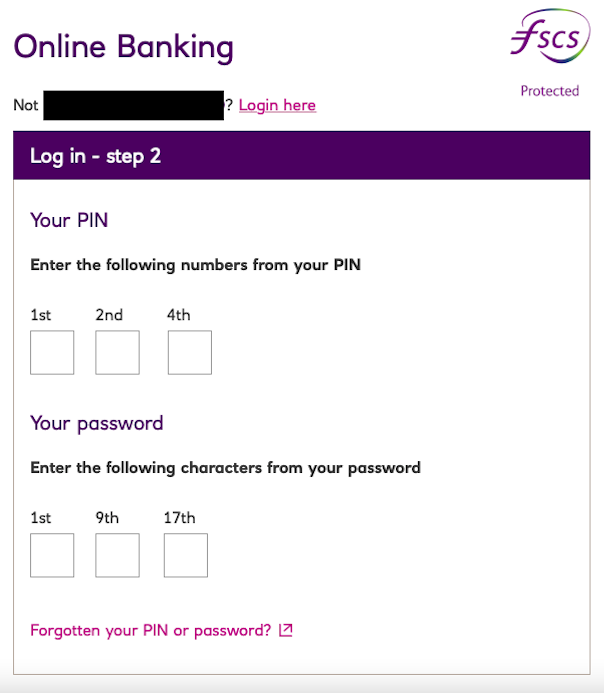604x693 pixels.
Task: Select the 2nd PIN digit box
Action: pyautogui.click(x=117, y=353)
